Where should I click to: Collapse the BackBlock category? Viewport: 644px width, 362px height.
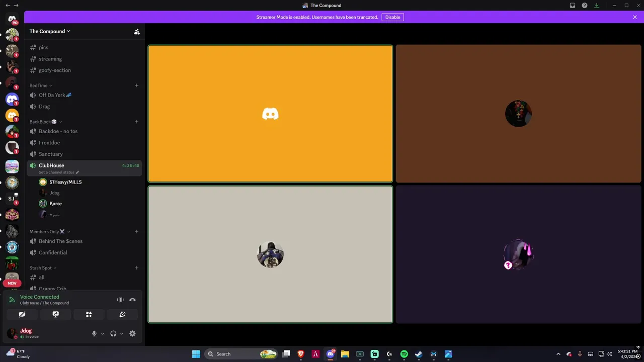point(46,122)
